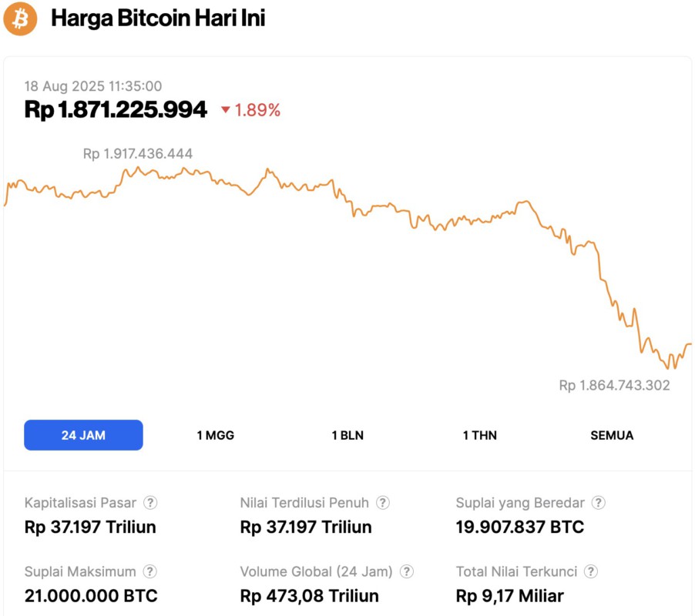The height and width of the screenshot is (616, 695).
Task: Click the Harga Bitcoin Hari Ini heading
Action: point(158,18)
